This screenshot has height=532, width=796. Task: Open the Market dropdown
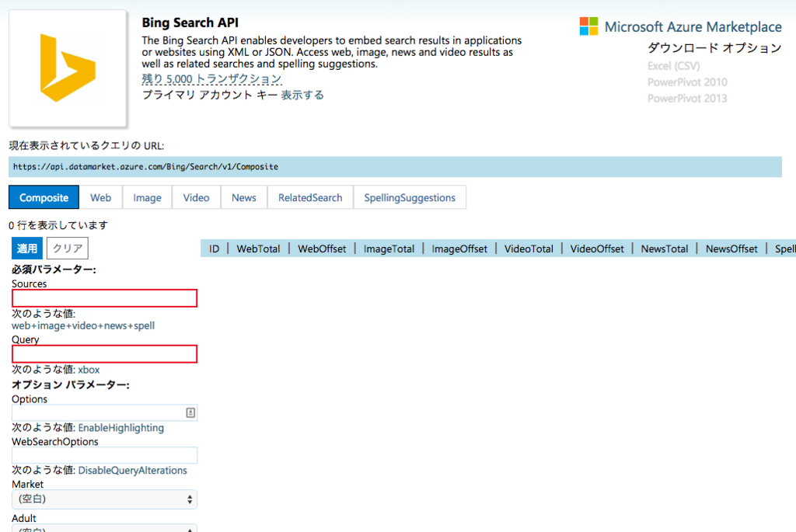[105, 499]
